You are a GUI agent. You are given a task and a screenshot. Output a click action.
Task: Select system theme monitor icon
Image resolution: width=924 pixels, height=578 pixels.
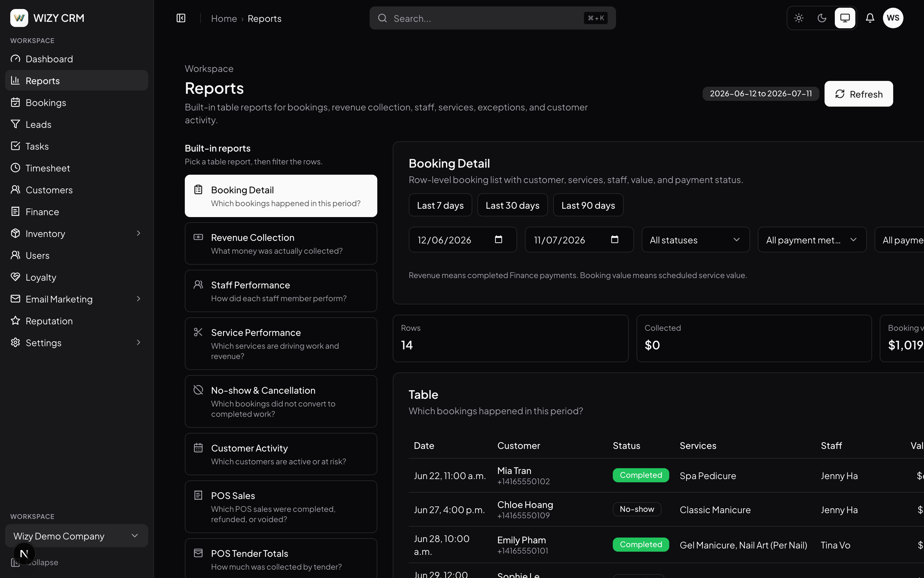pyautogui.click(x=845, y=18)
